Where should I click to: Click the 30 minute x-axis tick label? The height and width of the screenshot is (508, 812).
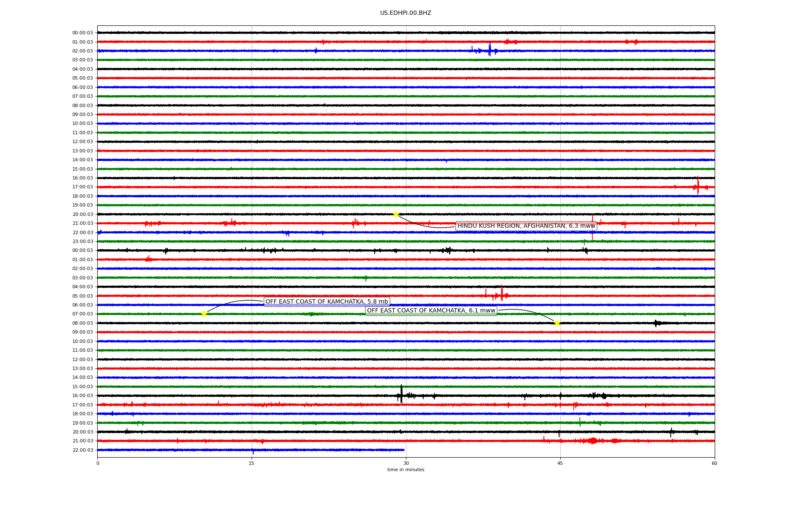click(406, 463)
